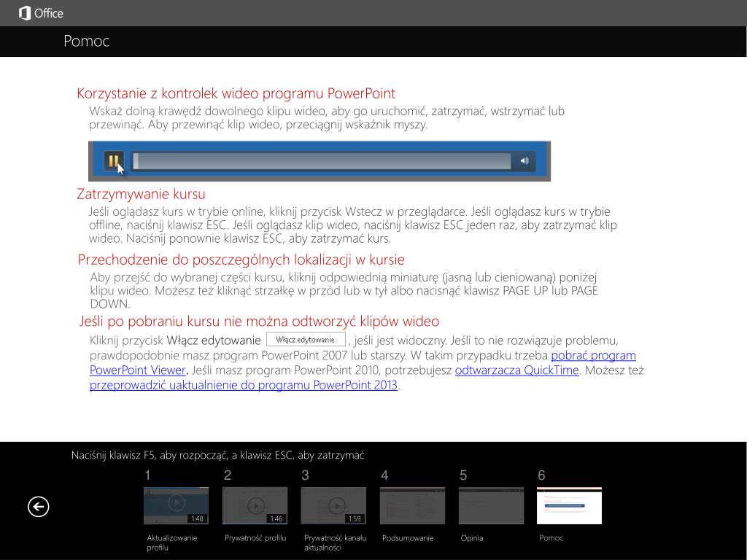
Task: Open thumbnail 2 Prywatność profilu
Action: pyautogui.click(x=255, y=506)
